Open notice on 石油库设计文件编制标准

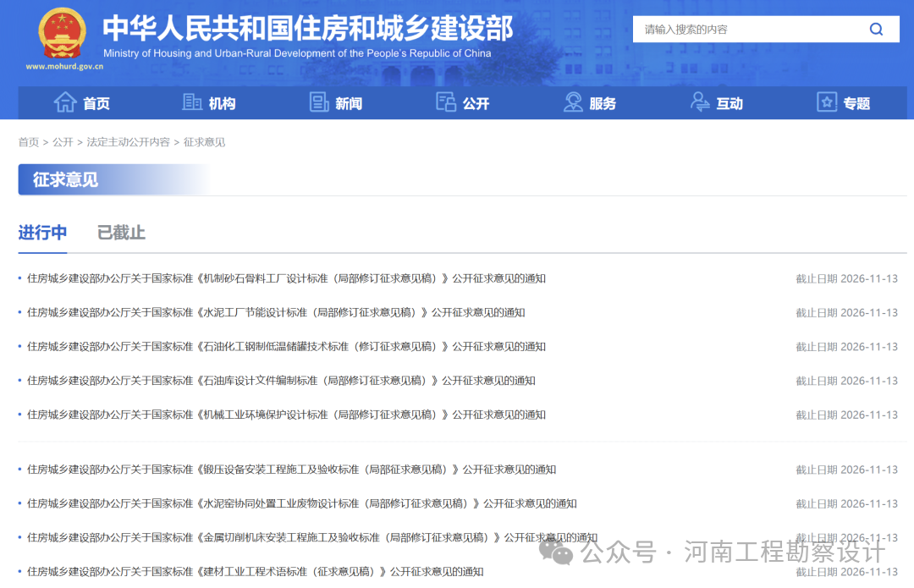(281, 381)
